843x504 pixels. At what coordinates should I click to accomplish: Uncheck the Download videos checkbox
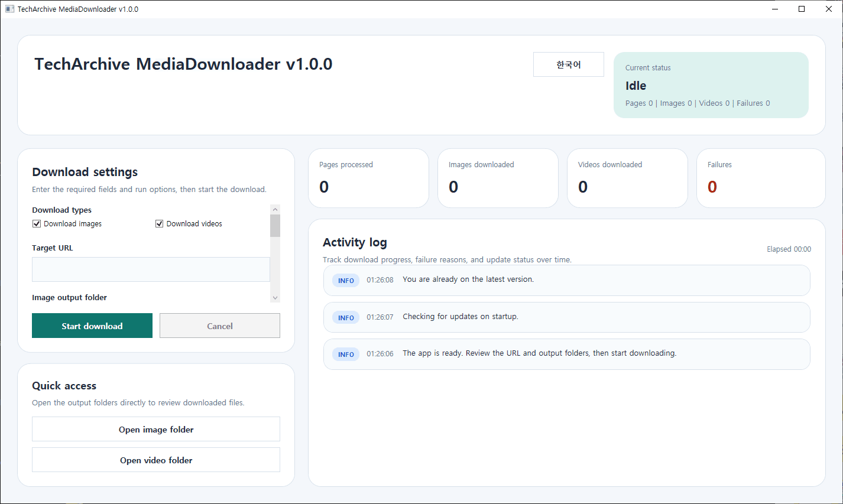pyautogui.click(x=160, y=224)
